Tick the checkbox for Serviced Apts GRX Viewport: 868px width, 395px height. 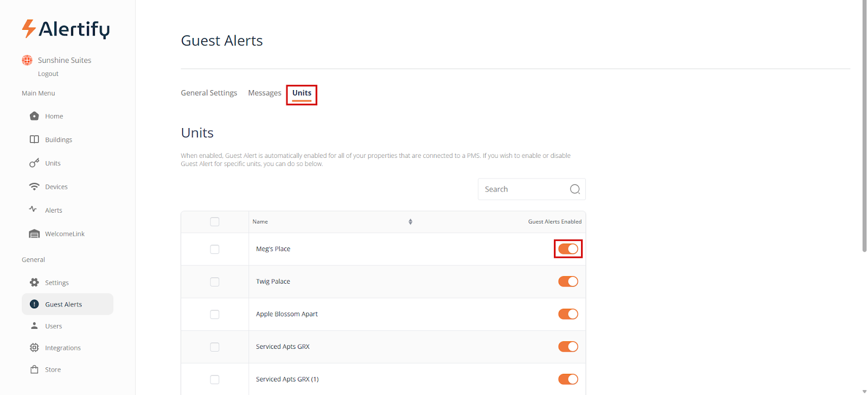coord(215,347)
